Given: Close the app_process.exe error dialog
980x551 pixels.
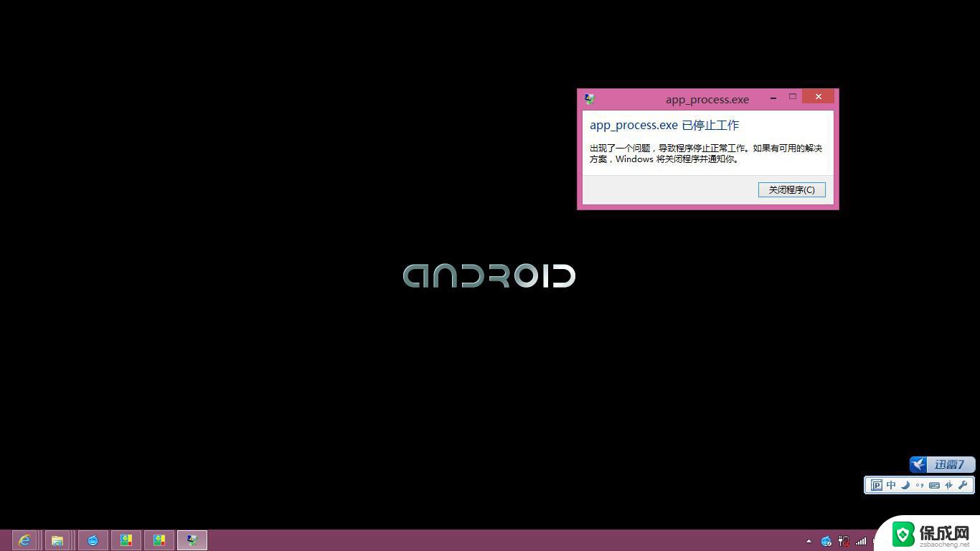Looking at the screenshot, I should [x=819, y=96].
